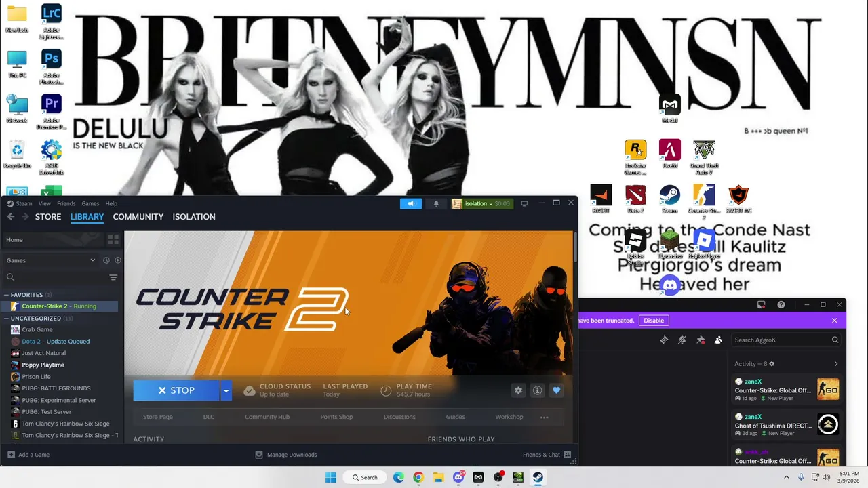Viewport: 868px width, 488px height.
Task: Sort library by recent activity clock icon
Action: (x=106, y=260)
